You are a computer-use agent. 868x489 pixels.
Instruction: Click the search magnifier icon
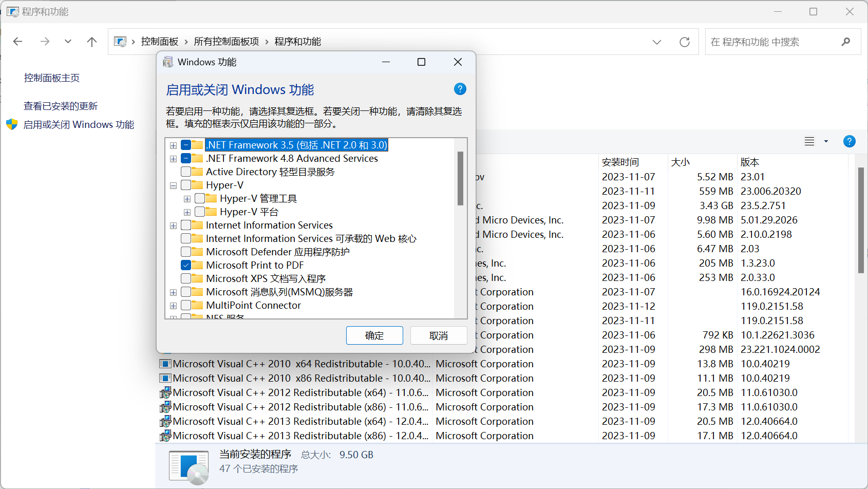845,42
